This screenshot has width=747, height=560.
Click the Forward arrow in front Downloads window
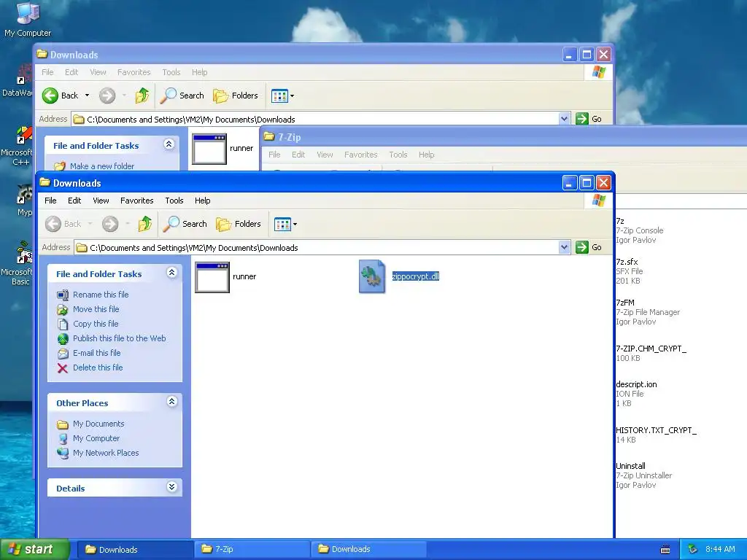[110, 224]
